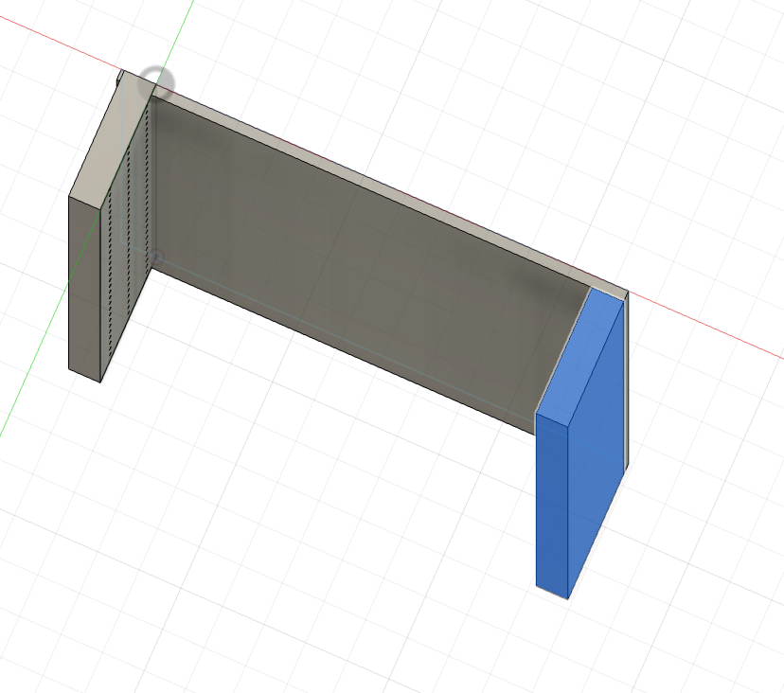This screenshot has width=784, height=693.
Task: Click the circular origin marker at top left corner
Action: [x=156, y=83]
